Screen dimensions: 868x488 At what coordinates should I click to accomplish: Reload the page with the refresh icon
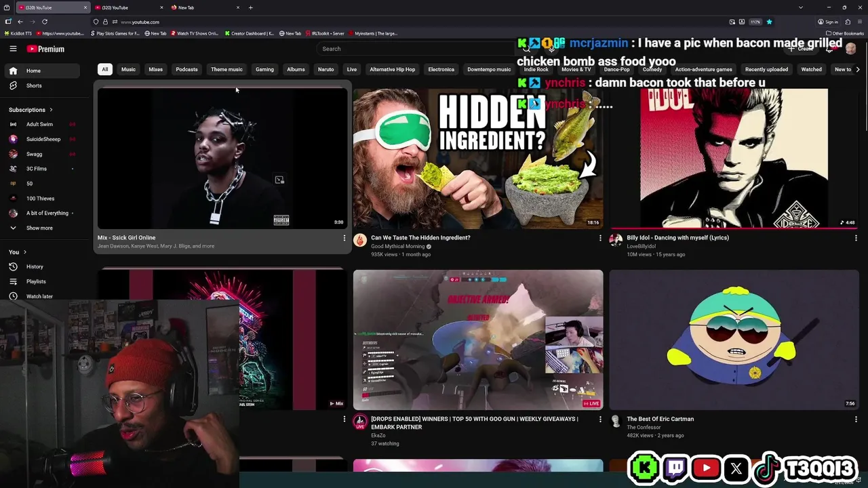(45, 22)
